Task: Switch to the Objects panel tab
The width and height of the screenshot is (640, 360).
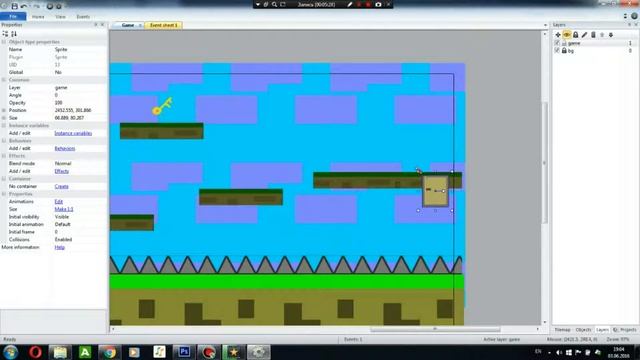Action: (x=583, y=329)
